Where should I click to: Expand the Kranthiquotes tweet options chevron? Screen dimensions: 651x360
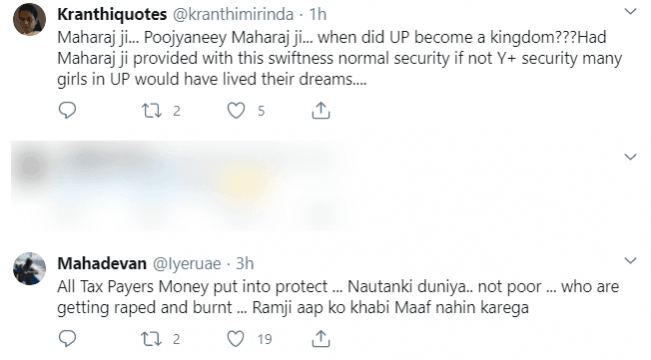631,11
